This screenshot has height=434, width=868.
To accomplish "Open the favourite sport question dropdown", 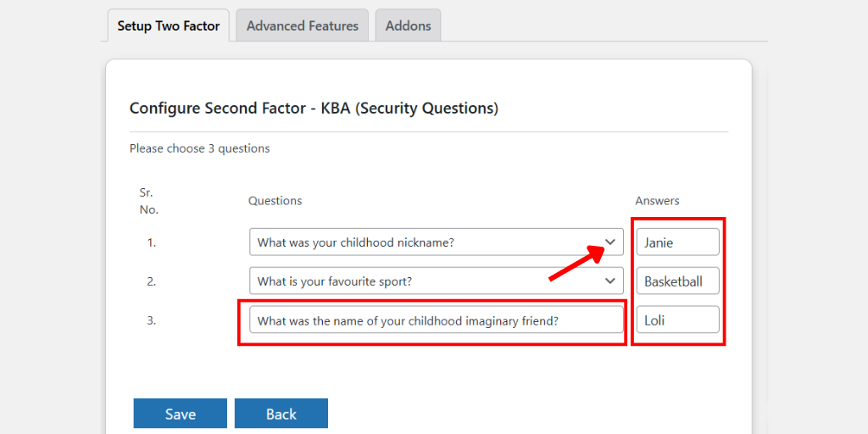I will pos(437,281).
